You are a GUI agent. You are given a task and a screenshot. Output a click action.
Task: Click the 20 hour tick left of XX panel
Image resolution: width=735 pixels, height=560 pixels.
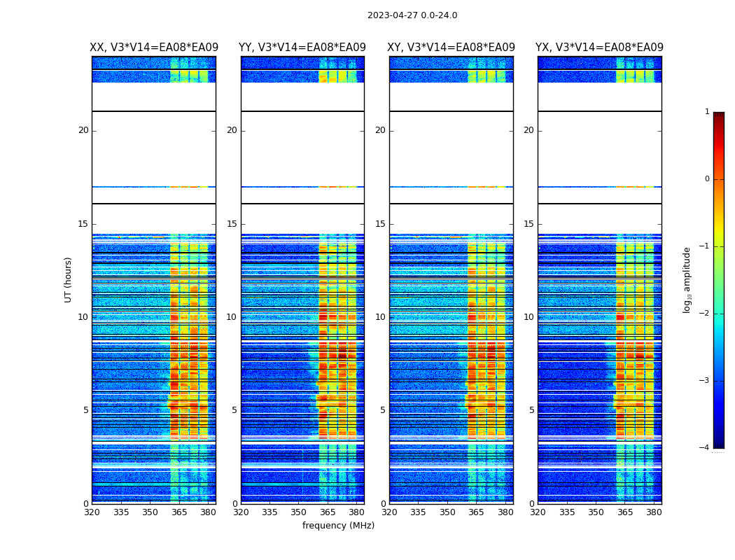(83, 130)
